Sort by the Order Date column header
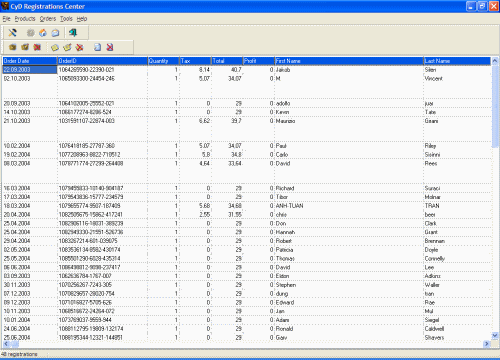 (30, 61)
